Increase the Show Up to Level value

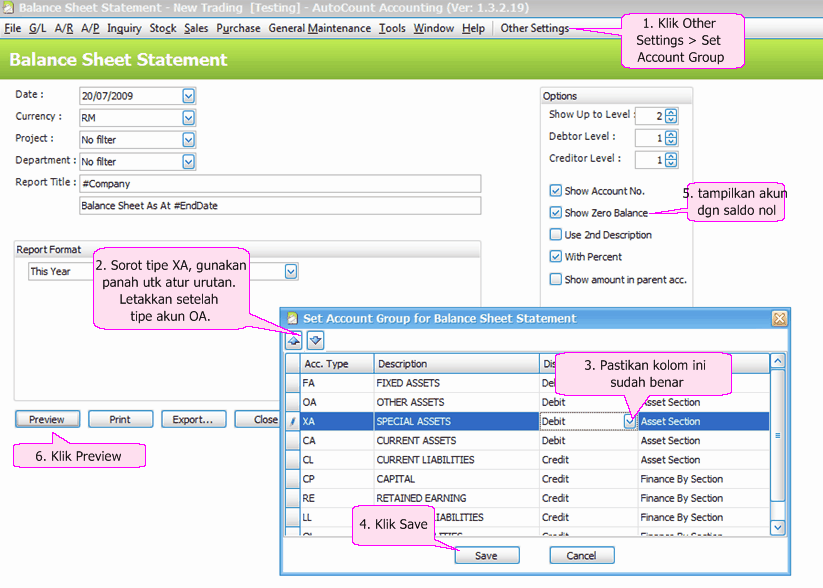[x=671, y=111]
